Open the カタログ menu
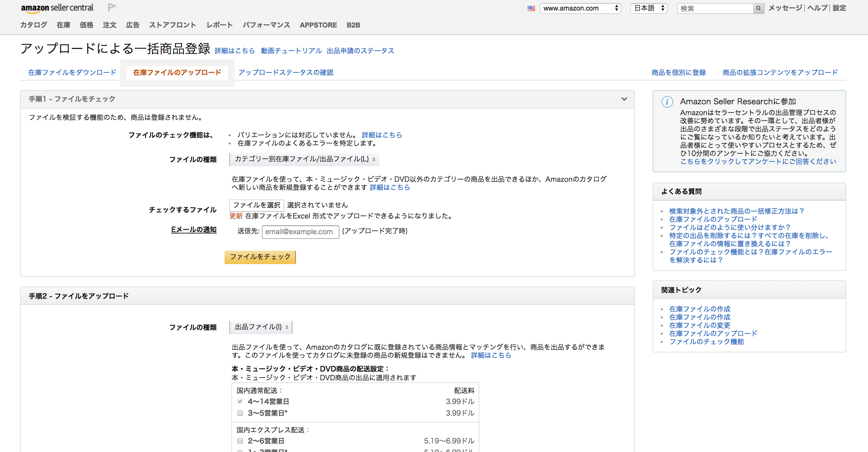 pos(34,25)
